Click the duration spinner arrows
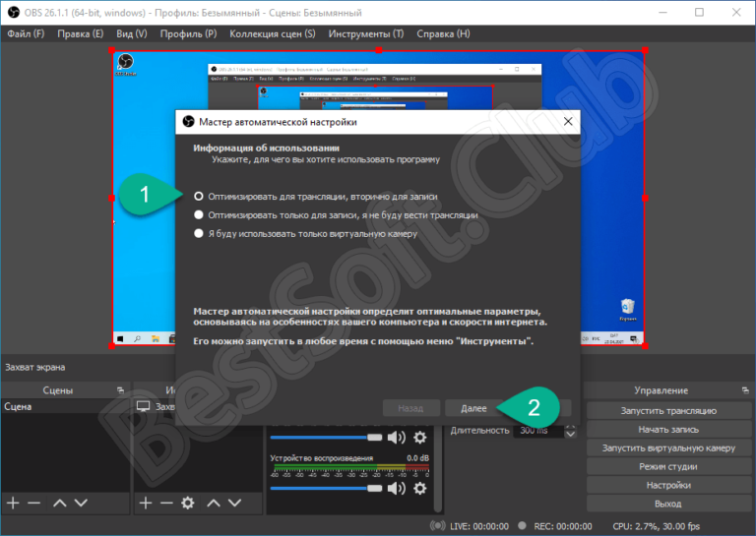This screenshot has width=756, height=536. [570, 430]
